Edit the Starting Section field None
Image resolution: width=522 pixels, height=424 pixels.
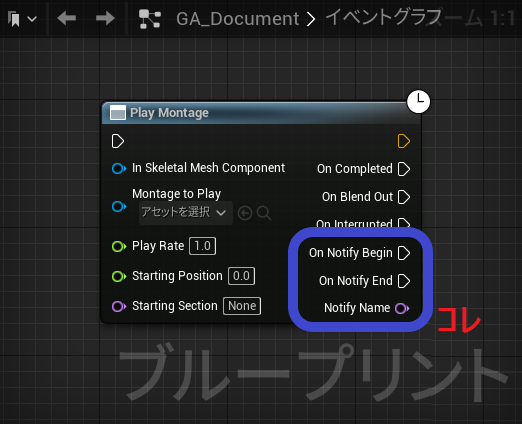242,306
